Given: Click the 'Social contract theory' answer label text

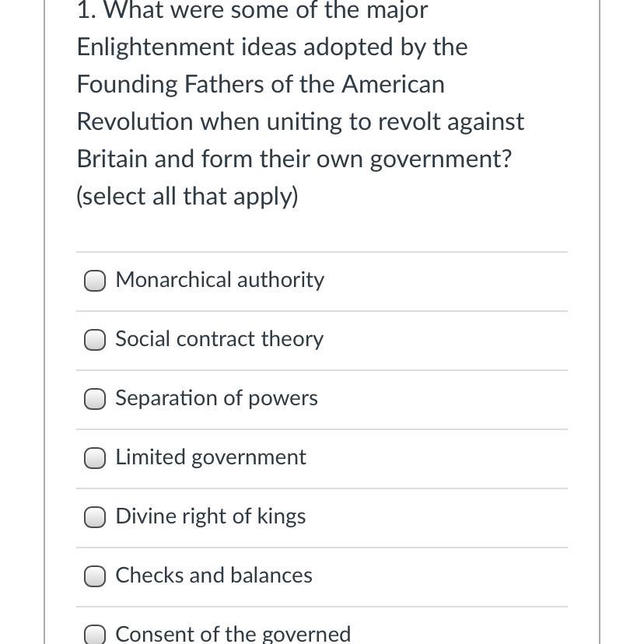Looking at the screenshot, I should [x=219, y=339].
